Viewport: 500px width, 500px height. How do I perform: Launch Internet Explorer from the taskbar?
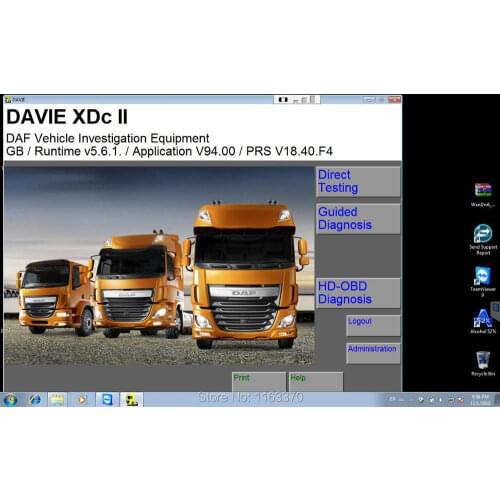coord(35,399)
